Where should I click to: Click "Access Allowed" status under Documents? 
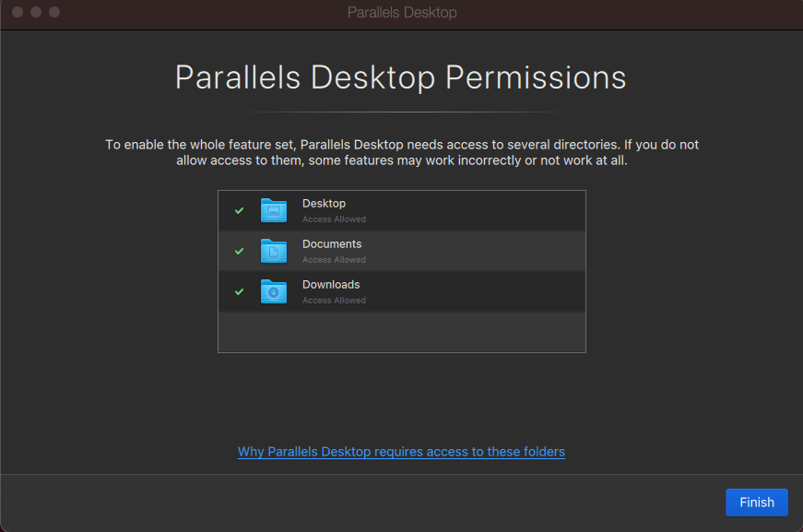[x=334, y=260]
